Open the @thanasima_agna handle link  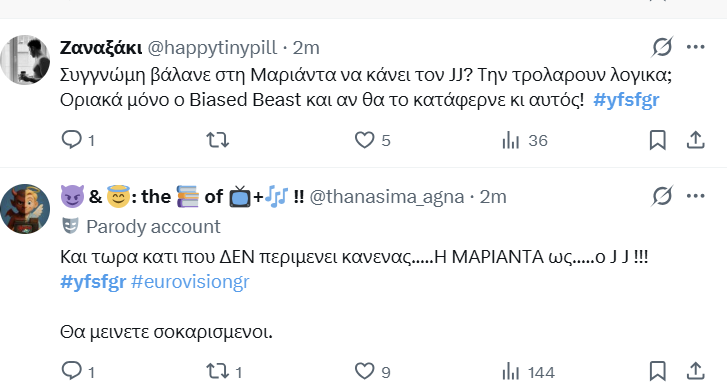387,197
